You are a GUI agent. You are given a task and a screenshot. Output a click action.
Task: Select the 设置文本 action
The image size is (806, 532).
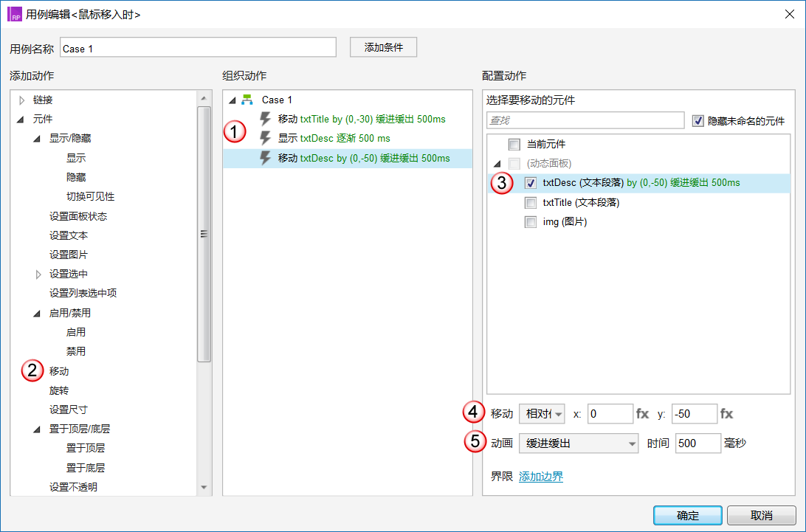click(x=69, y=235)
